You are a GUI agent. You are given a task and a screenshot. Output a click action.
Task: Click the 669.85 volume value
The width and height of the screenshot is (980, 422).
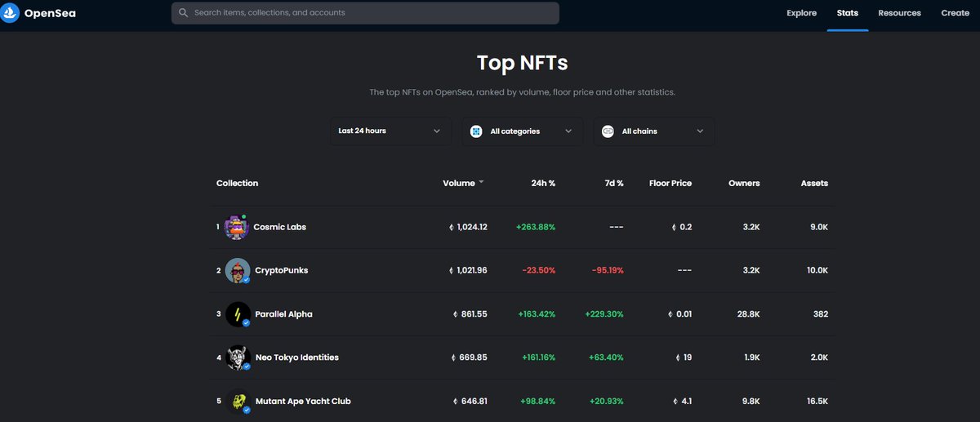[x=474, y=358]
